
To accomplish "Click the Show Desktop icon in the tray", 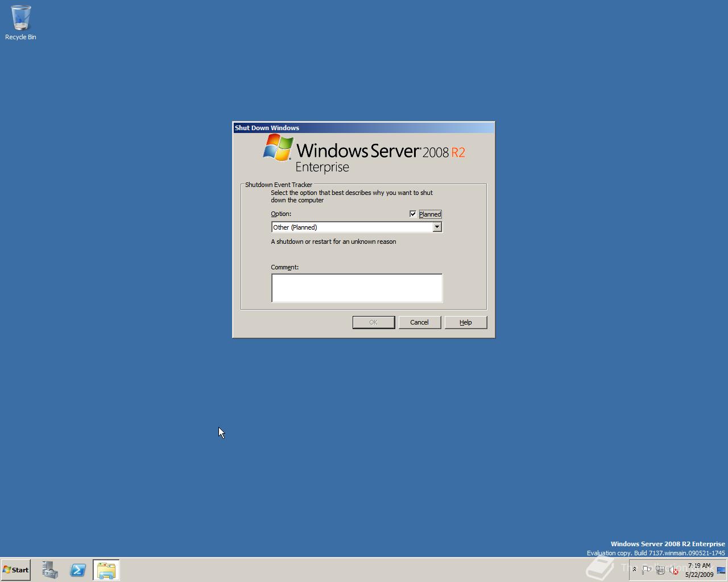I will pyautogui.click(x=721, y=570).
